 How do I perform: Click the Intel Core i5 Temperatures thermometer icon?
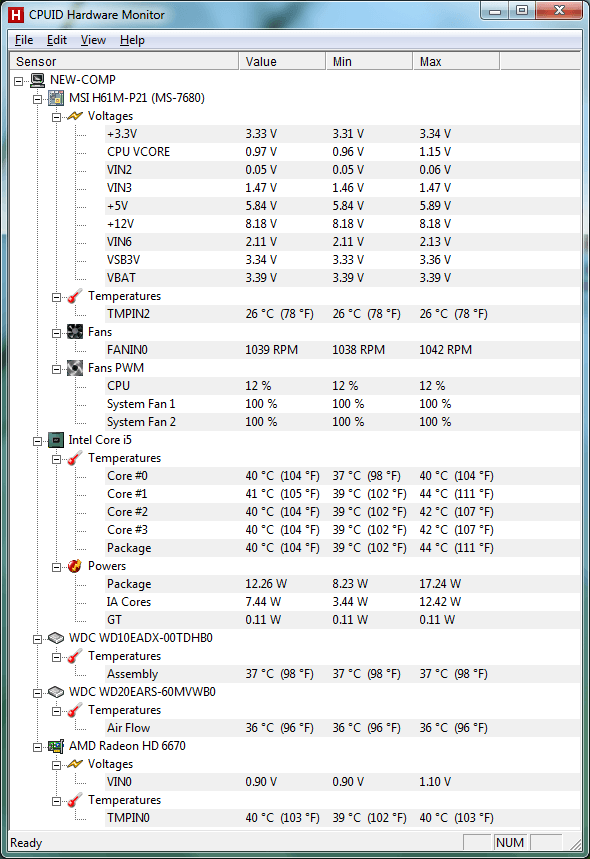(75, 459)
